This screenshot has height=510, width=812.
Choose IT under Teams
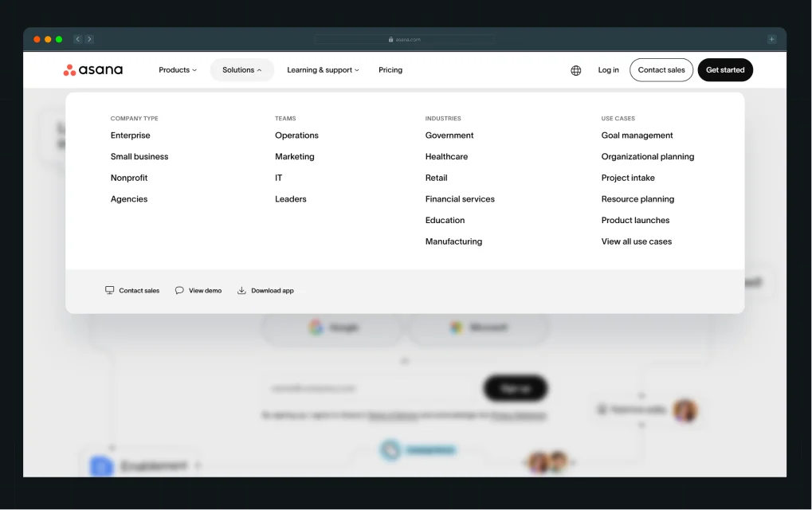[x=279, y=178]
